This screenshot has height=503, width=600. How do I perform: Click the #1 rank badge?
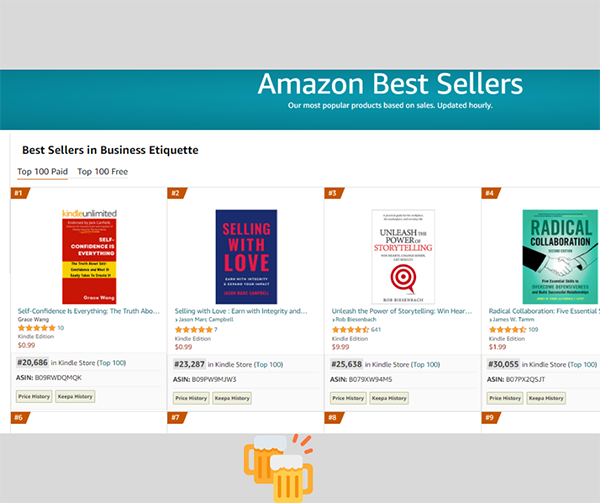coord(19,193)
